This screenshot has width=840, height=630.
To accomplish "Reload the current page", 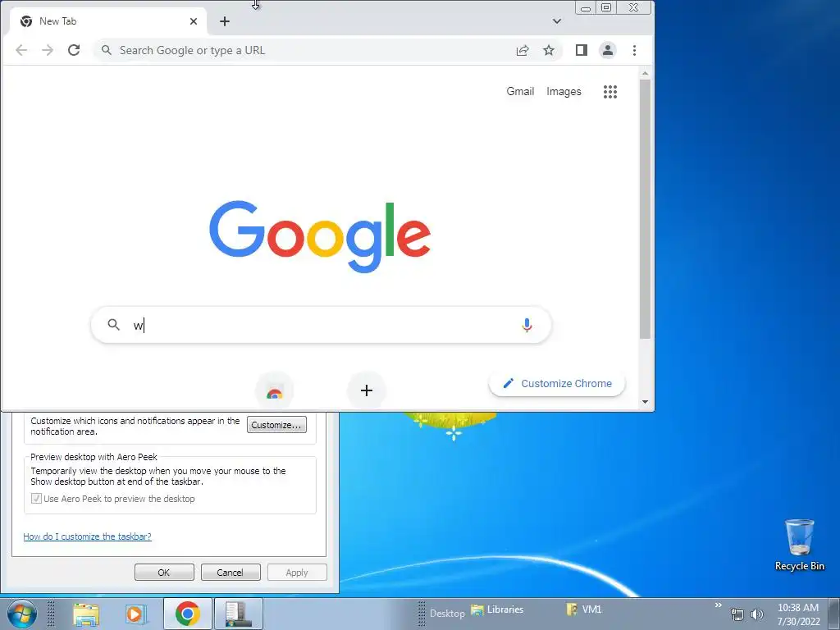I will point(74,50).
